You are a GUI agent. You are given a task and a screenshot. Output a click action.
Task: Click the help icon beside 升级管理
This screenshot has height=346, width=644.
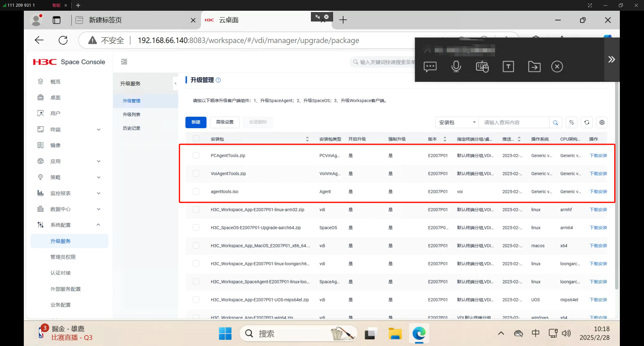click(x=218, y=80)
